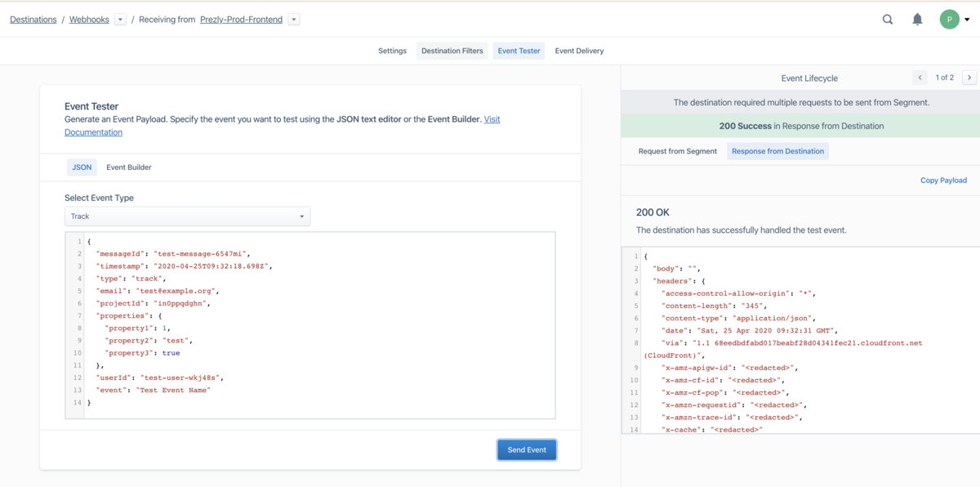Select the Event Tester tab
This screenshot has width=980, height=487.
click(x=519, y=51)
